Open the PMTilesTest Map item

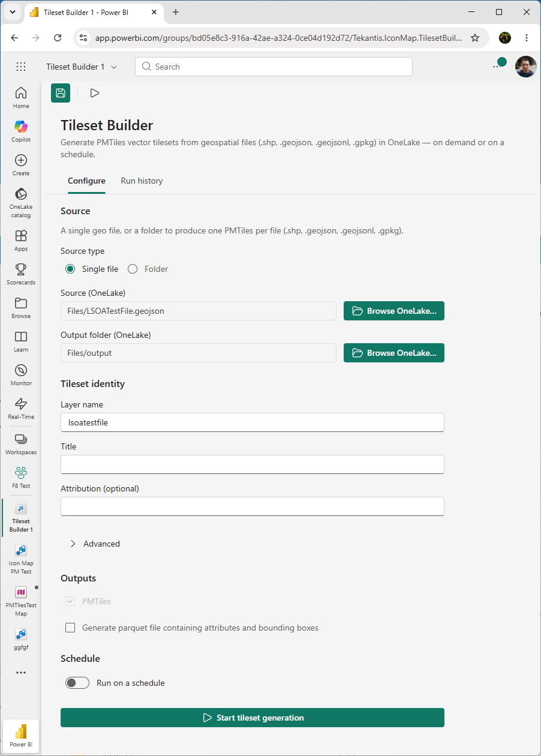tap(21, 601)
